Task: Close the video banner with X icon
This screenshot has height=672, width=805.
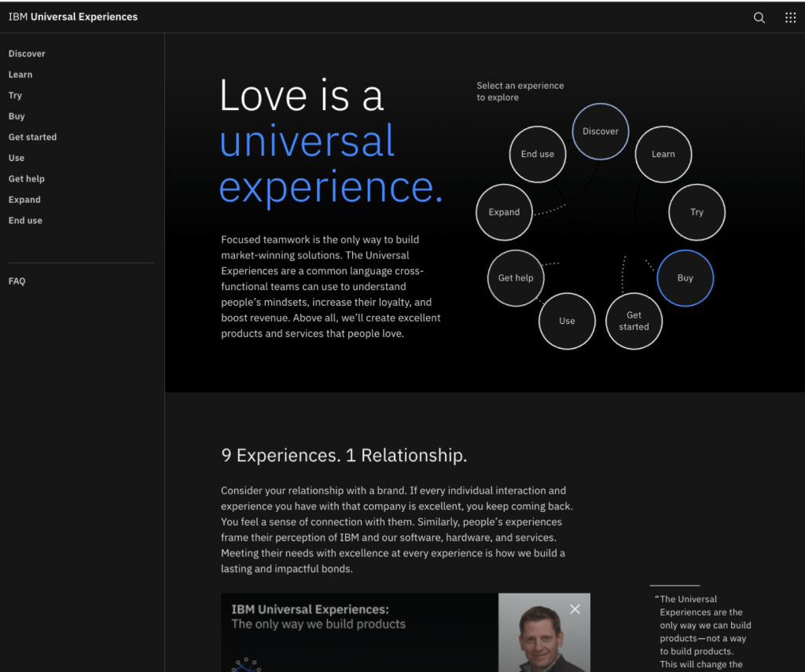Action: point(575,609)
